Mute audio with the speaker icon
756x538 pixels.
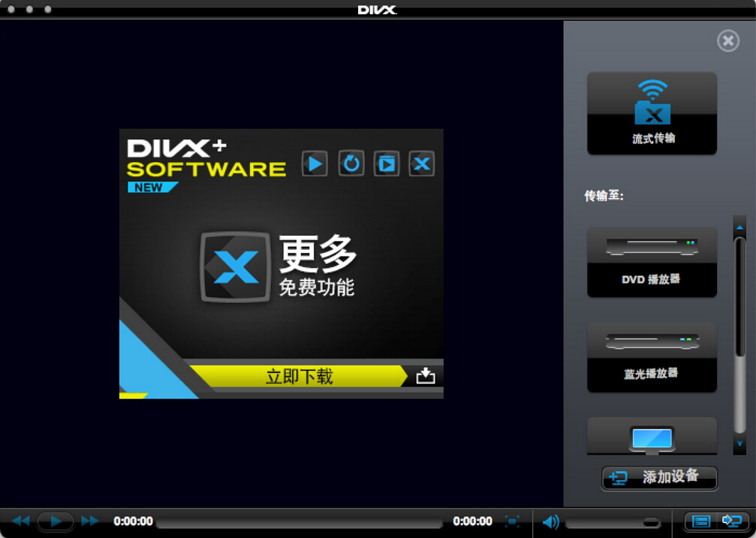[x=550, y=521]
